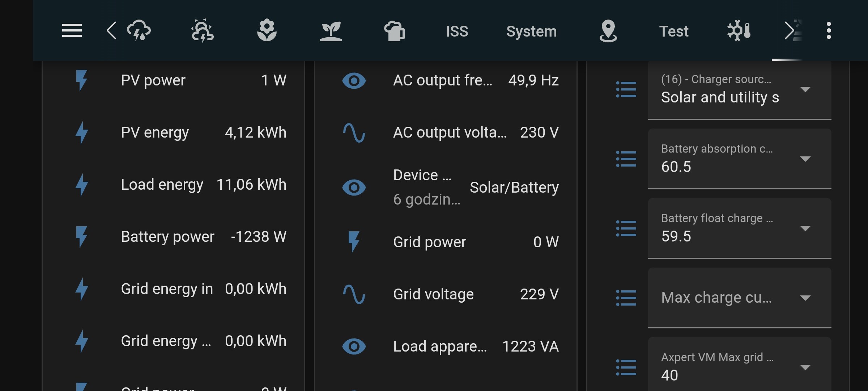Open the flower icon tab

click(x=267, y=31)
